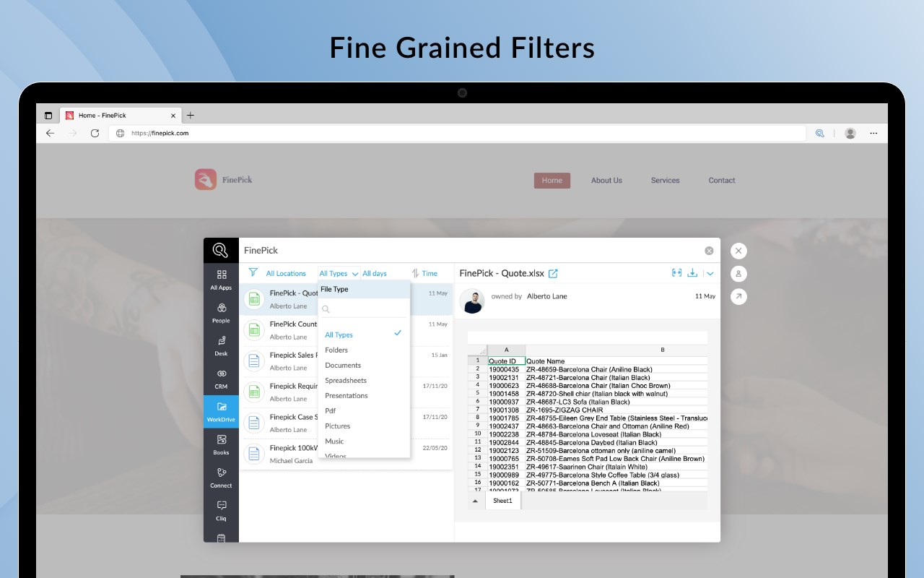Click the file type search field

pyautogui.click(x=364, y=309)
